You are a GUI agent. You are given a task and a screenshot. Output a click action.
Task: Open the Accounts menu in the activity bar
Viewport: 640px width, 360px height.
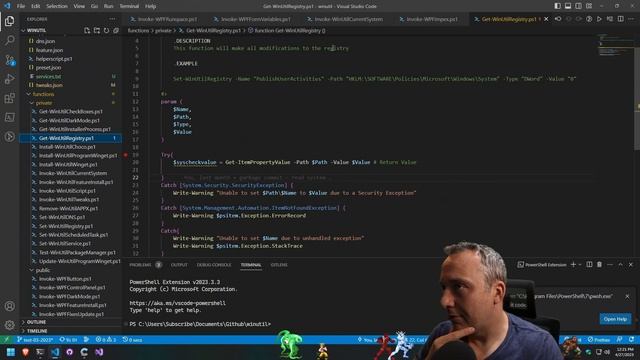[9, 306]
